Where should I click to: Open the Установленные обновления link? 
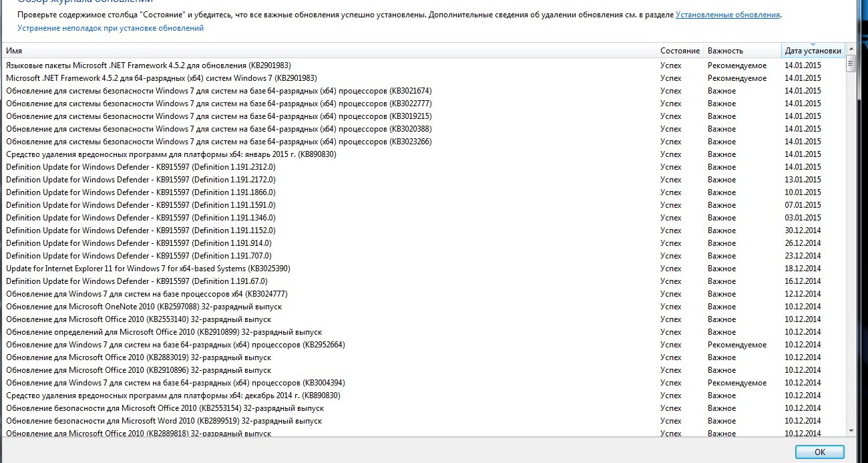tap(728, 15)
